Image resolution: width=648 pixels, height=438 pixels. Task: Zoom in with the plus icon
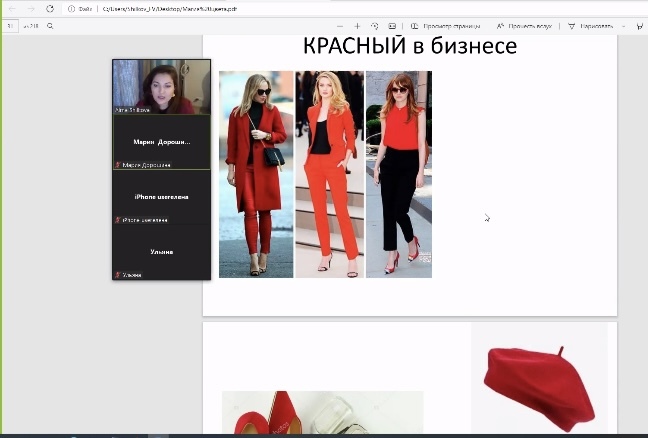(x=357, y=26)
